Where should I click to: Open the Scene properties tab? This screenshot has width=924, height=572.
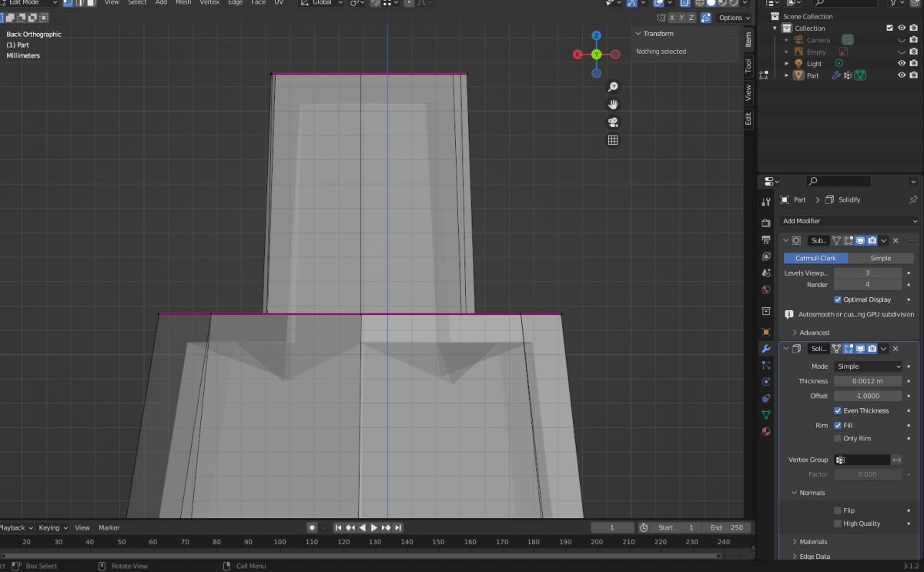[x=765, y=273]
